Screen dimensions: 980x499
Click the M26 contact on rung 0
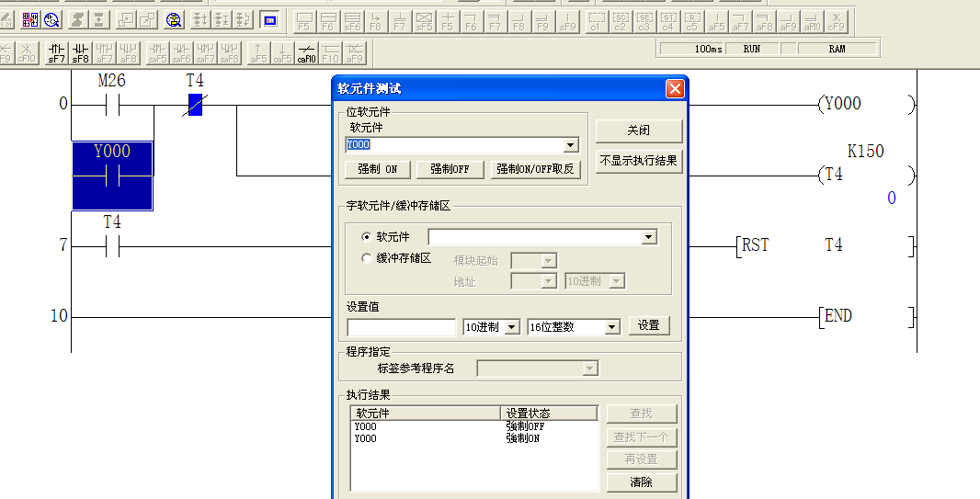[x=112, y=105]
